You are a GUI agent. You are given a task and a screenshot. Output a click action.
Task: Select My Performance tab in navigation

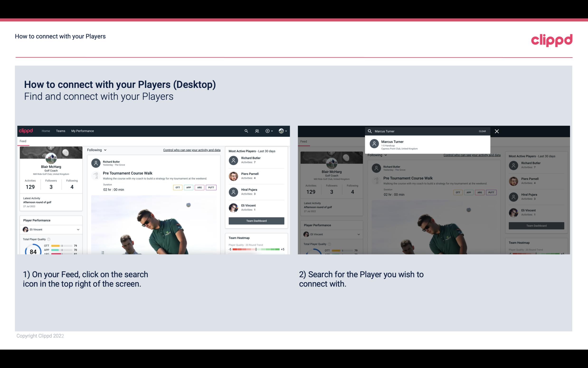(x=83, y=131)
